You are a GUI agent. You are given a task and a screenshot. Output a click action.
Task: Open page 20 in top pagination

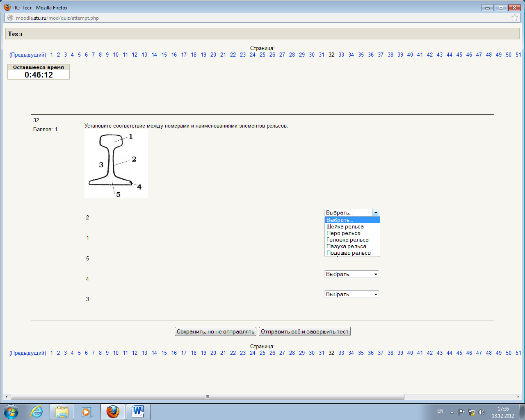point(213,55)
